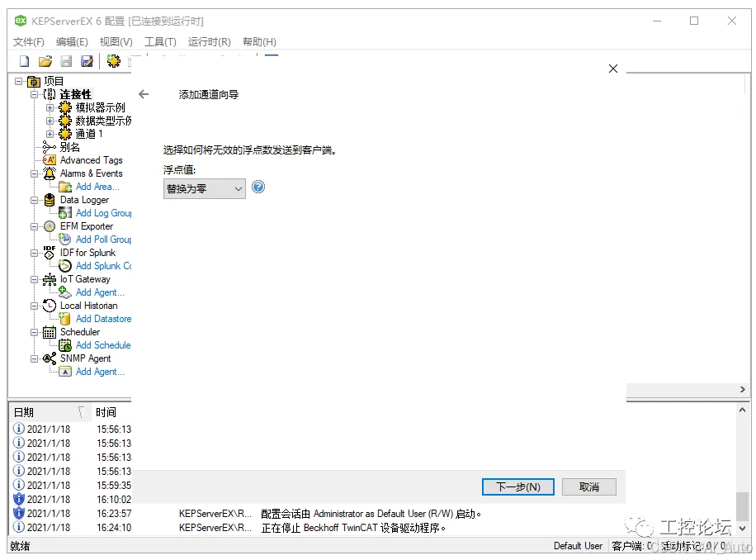This screenshot has height=560, width=756.
Task: Click the Add Poll Group link
Action: point(104,240)
